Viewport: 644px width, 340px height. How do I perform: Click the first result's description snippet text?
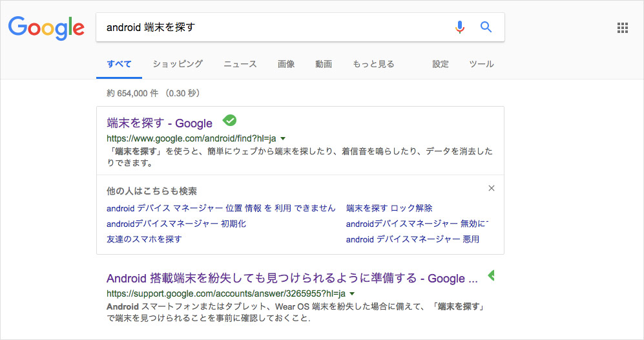300,157
